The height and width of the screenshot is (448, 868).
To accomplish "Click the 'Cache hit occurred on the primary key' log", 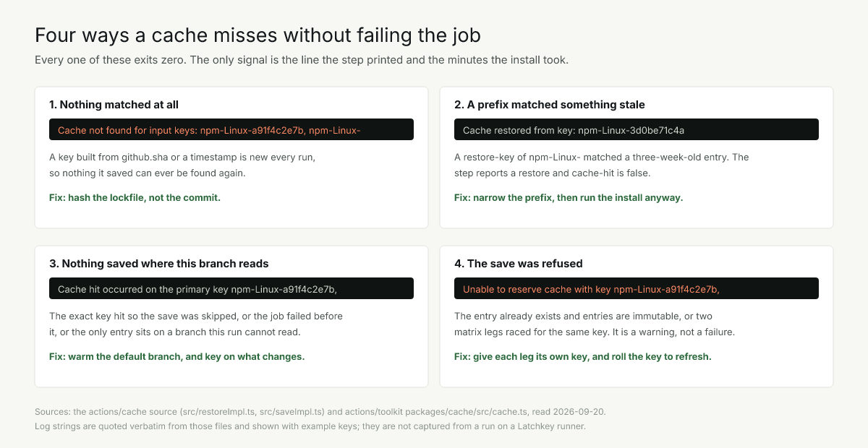I will pyautogui.click(x=231, y=289).
